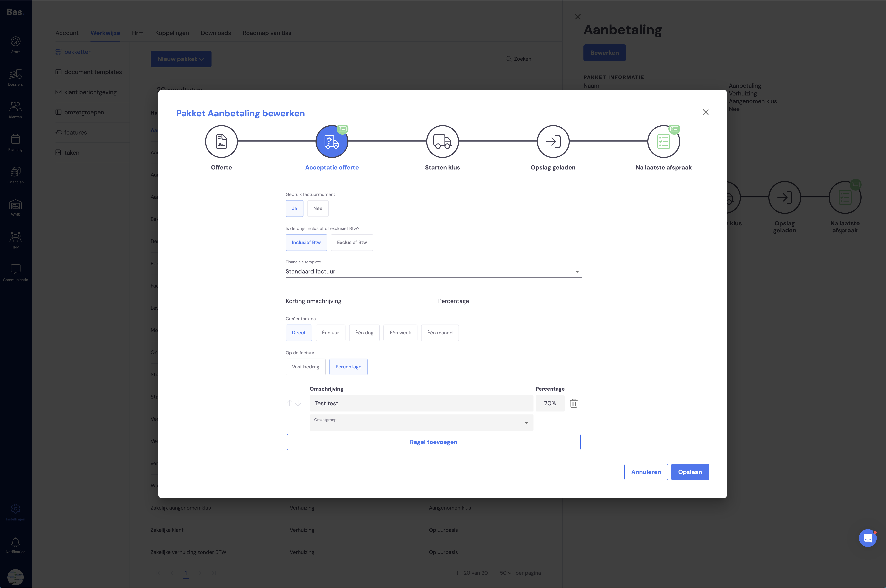
Task: Choose Vast bedrag on the invoice
Action: point(306,367)
